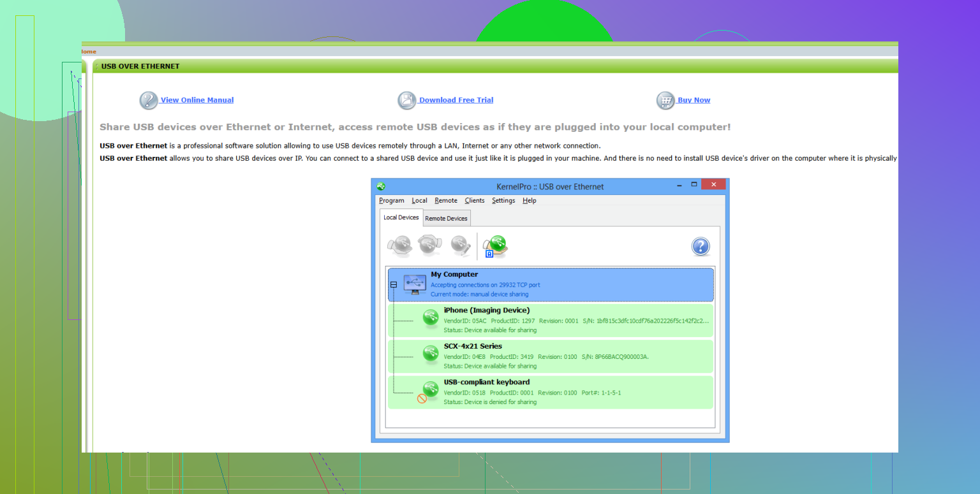Click the iPhone 'VendorID: 05AC' details line
Image resolution: width=980 pixels, height=494 pixels.
tap(575, 321)
